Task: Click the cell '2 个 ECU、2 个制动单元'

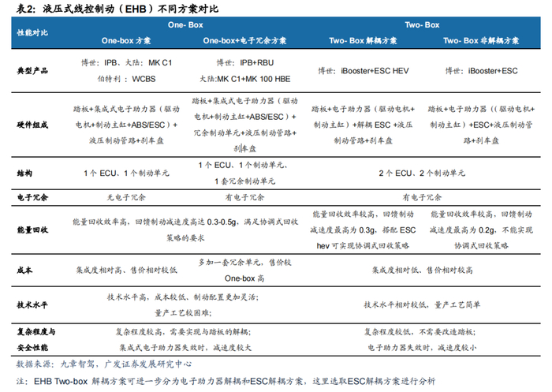Action: click(422, 174)
